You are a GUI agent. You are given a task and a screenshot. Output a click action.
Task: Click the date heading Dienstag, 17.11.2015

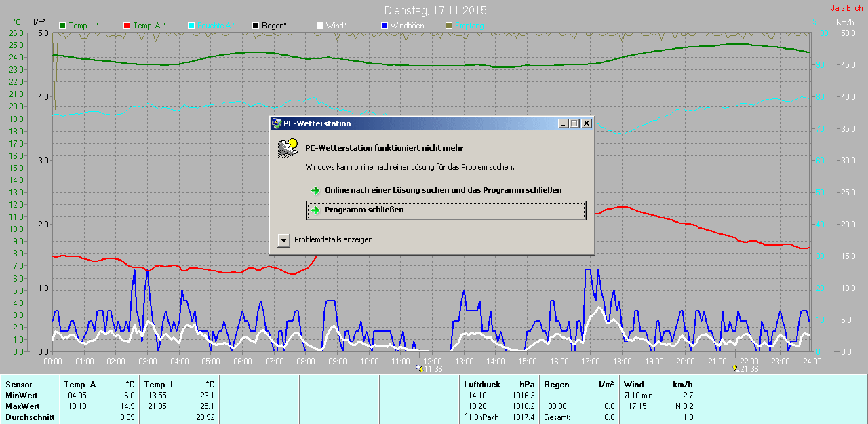coord(435,11)
